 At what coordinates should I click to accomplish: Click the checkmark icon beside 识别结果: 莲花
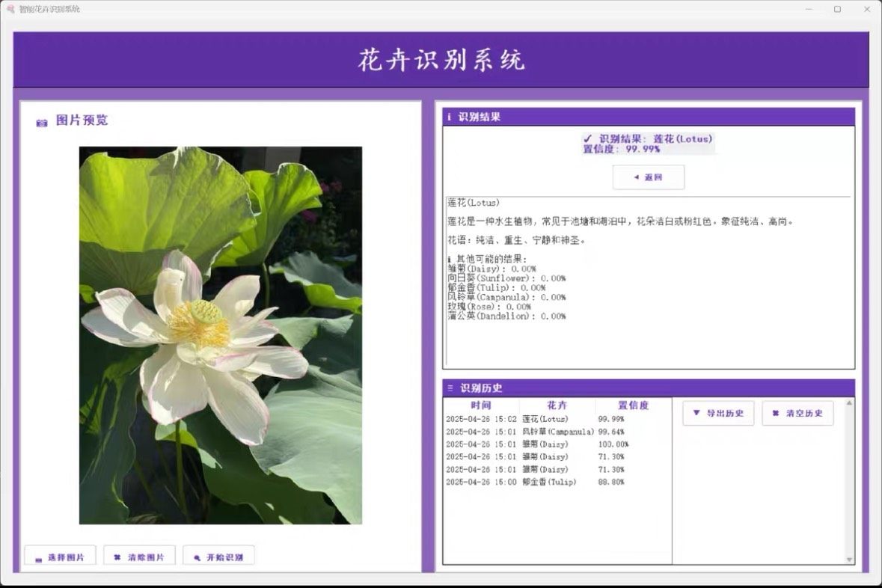pyautogui.click(x=588, y=138)
